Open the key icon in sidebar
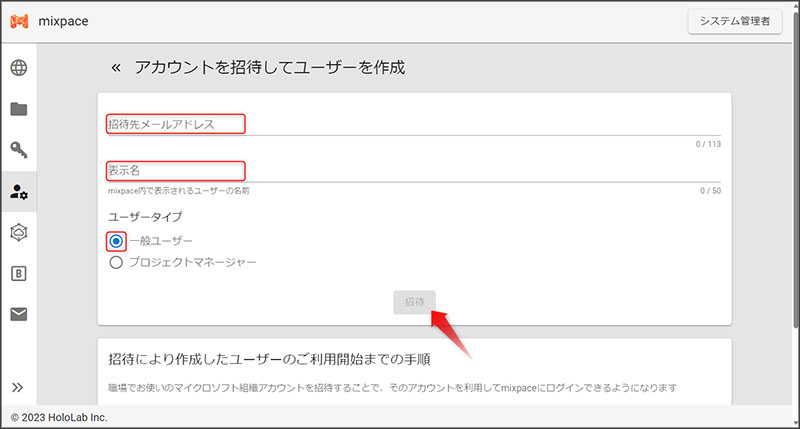800x429 pixels. point(18,150)
